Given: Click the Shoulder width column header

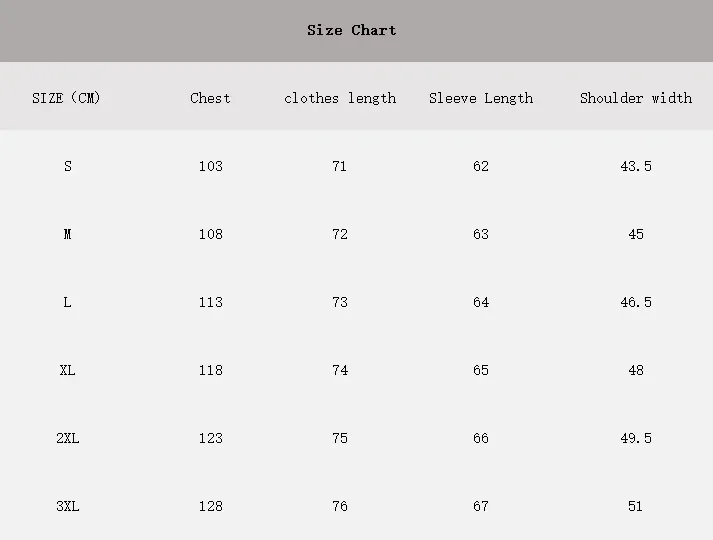Looking at the screenshot, I should coord(636,98).
